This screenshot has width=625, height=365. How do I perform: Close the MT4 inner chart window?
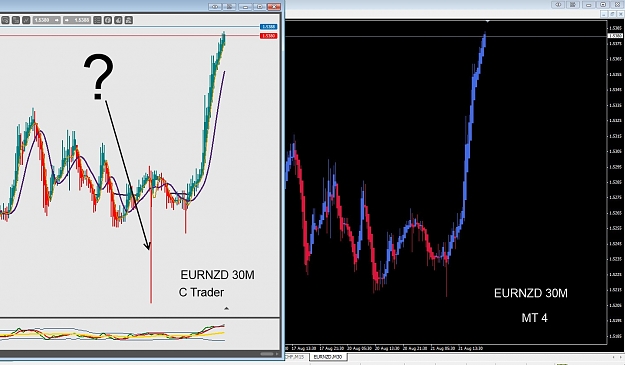(x=621, y=14)
